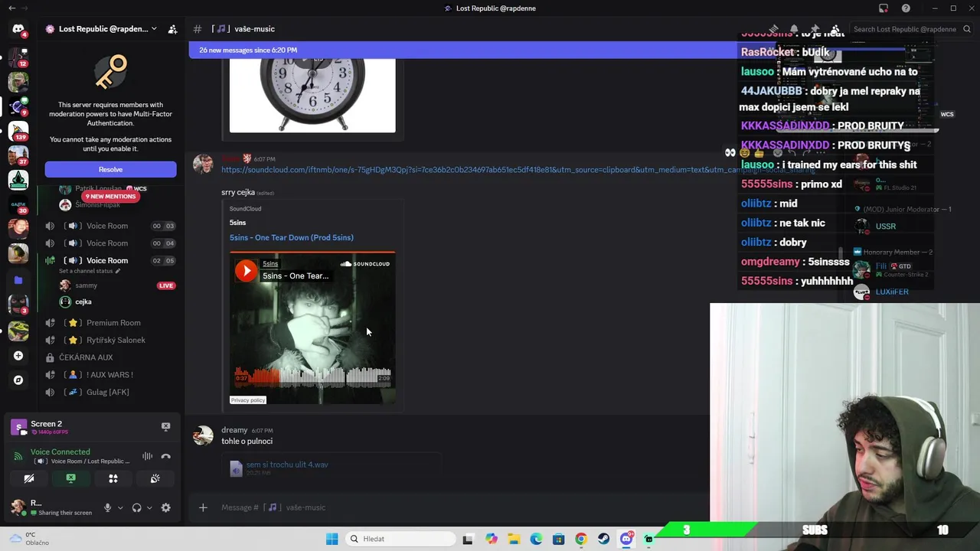Image resolution: width=980 pixels, height=551 pixels.
Task: Turn on camera button
Action: coord(29,478)
